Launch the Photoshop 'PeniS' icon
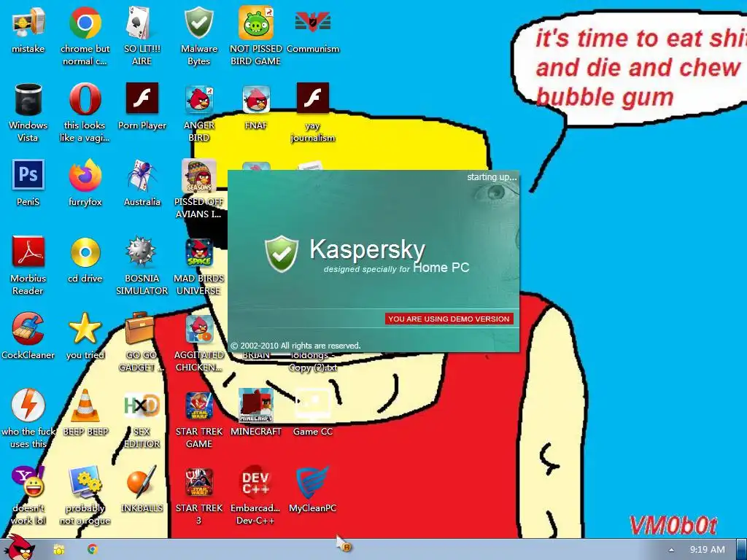This screenshot has height=560, width=747. (x=28, y=175)
